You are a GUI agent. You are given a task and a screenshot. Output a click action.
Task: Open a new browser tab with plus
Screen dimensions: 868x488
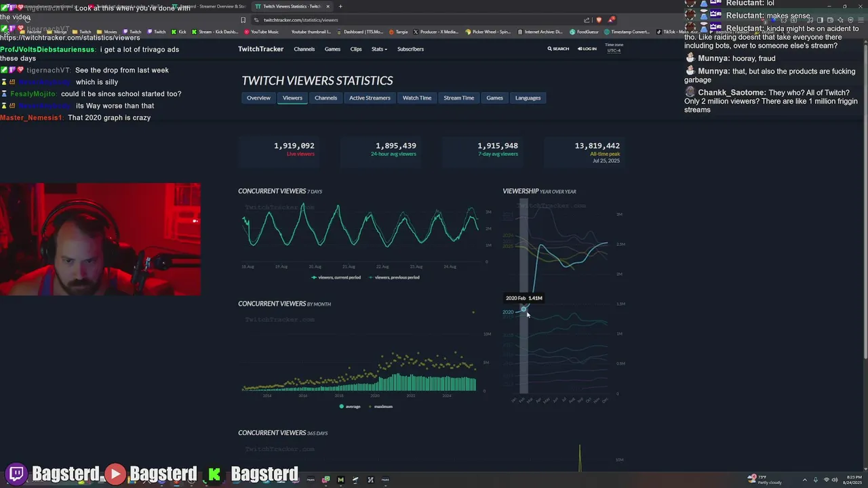tap(340, 6)
